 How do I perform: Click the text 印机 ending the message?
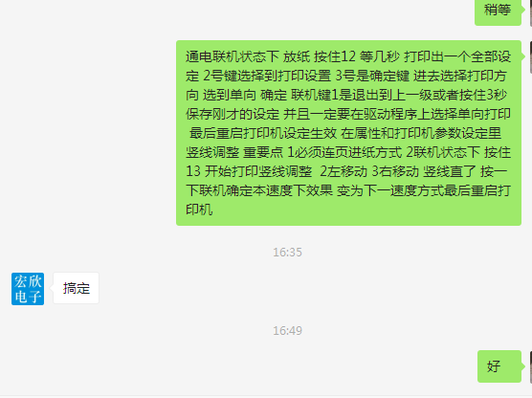(199, 210)
